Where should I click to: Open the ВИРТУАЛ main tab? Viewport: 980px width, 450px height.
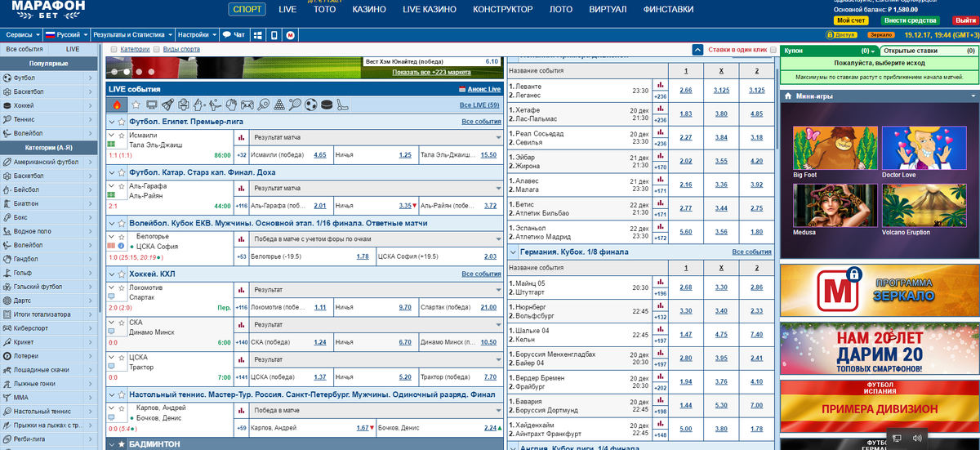608,10
